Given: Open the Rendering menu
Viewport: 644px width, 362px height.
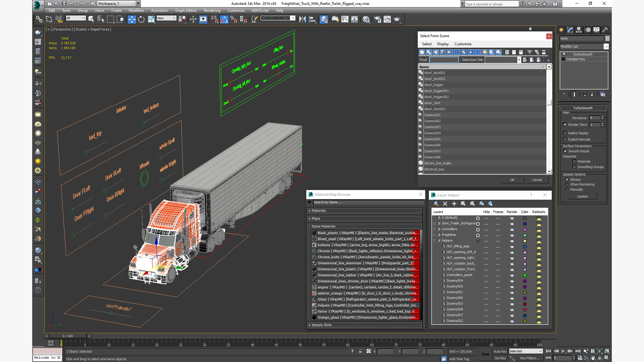Looking at the screenshot, I should point(212,10).
